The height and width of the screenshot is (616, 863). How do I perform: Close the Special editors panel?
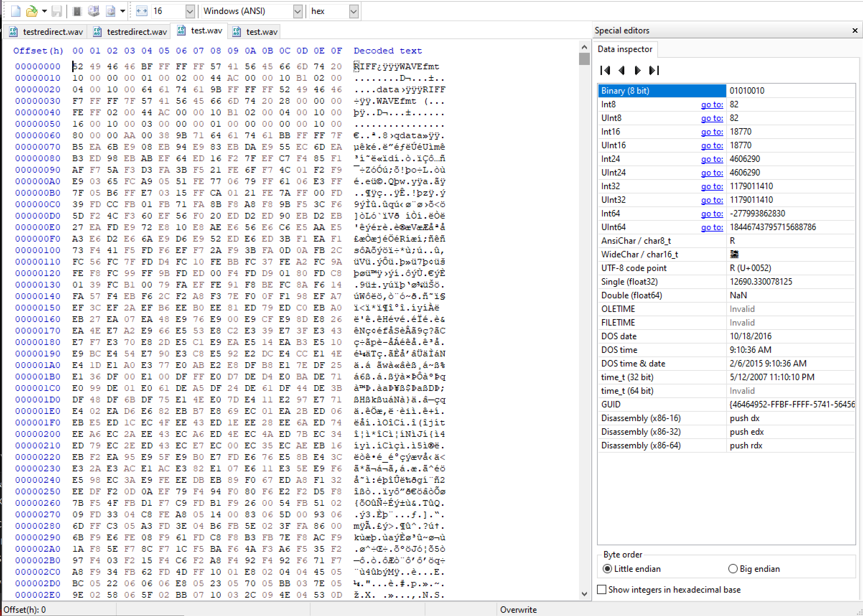click(855, 31)
